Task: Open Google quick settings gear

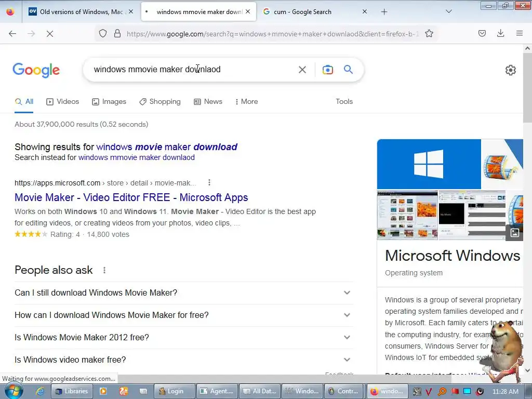Action: (x=510, y=70)
